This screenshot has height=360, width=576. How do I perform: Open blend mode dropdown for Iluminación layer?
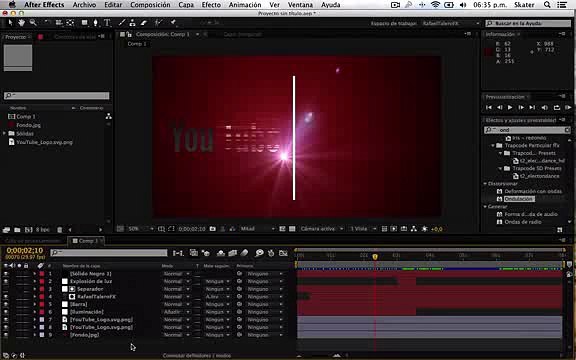click(176, 312)
